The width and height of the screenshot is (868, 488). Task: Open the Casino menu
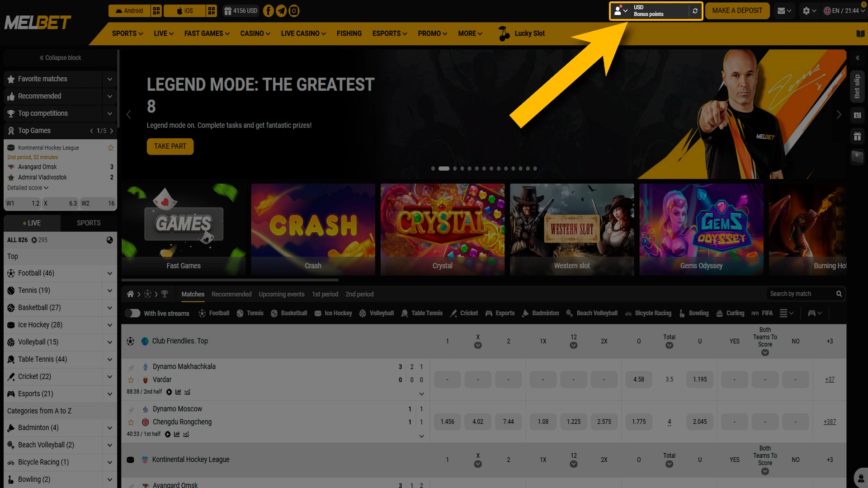(255, 33)
